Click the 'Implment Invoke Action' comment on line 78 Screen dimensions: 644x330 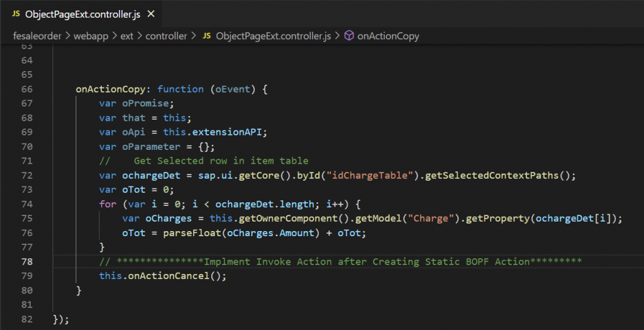click(340, 262)
